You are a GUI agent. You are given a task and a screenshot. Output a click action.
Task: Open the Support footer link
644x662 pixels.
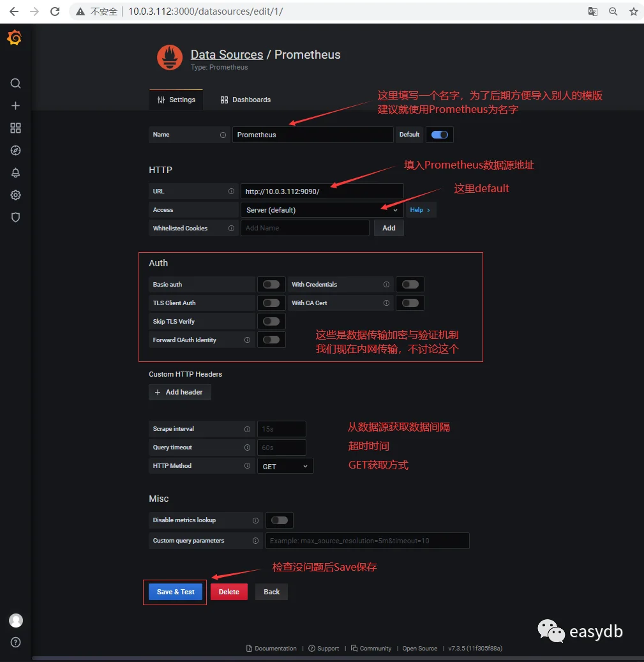(x=324, y=649)
